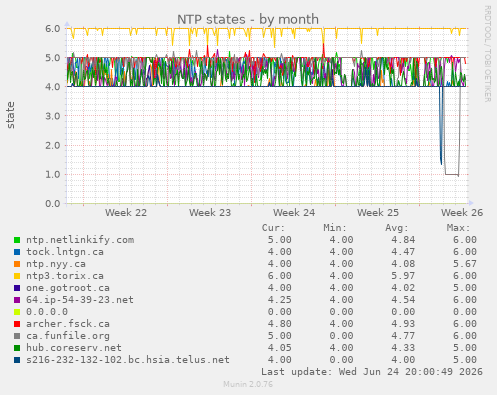Click ntp.netlinkify.com Avg value 4.84
Screen dimensions: 497x395
pos(403,240)
